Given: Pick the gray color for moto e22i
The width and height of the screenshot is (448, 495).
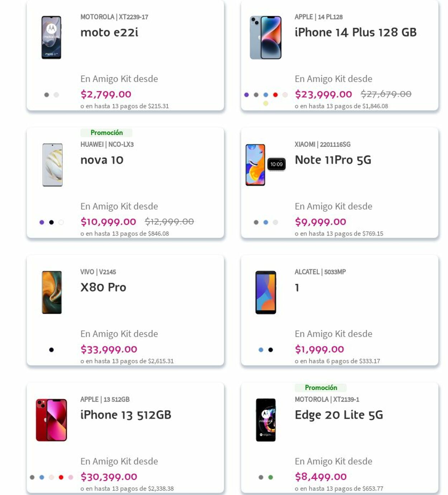Looking at the screenshot, I should click(x=47, y=95).
